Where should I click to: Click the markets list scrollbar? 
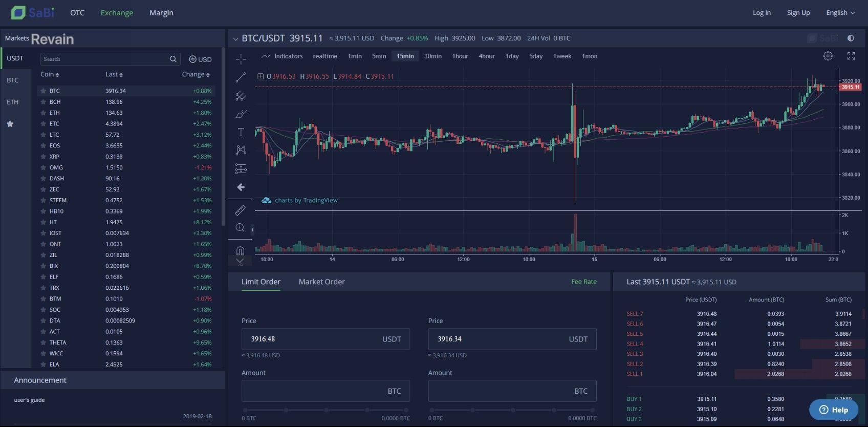(223, 137)
